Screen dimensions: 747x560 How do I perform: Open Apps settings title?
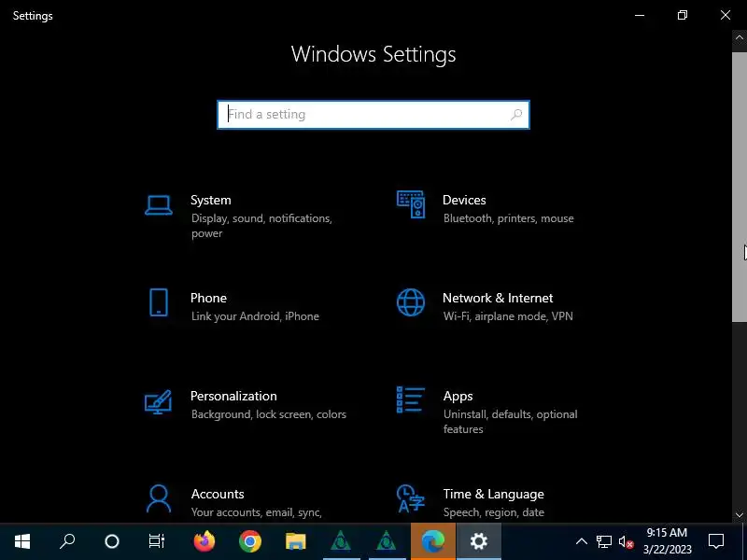458,396
